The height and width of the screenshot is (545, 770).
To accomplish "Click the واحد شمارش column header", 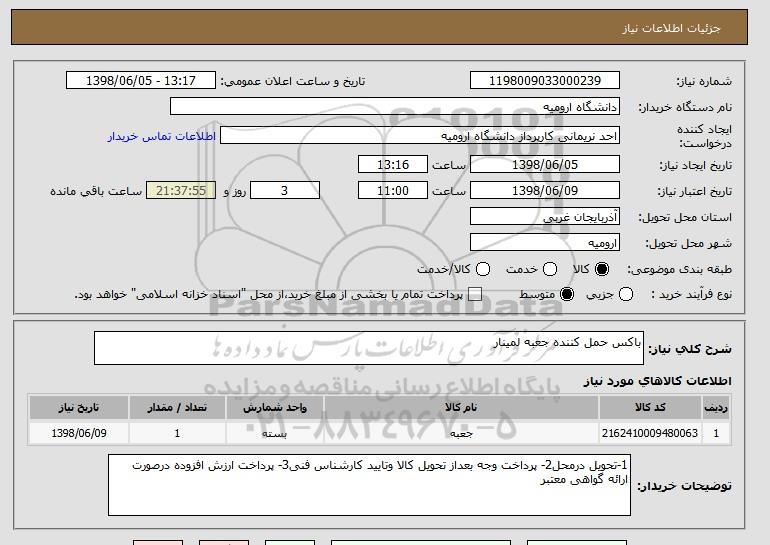I will coord(275,408).
